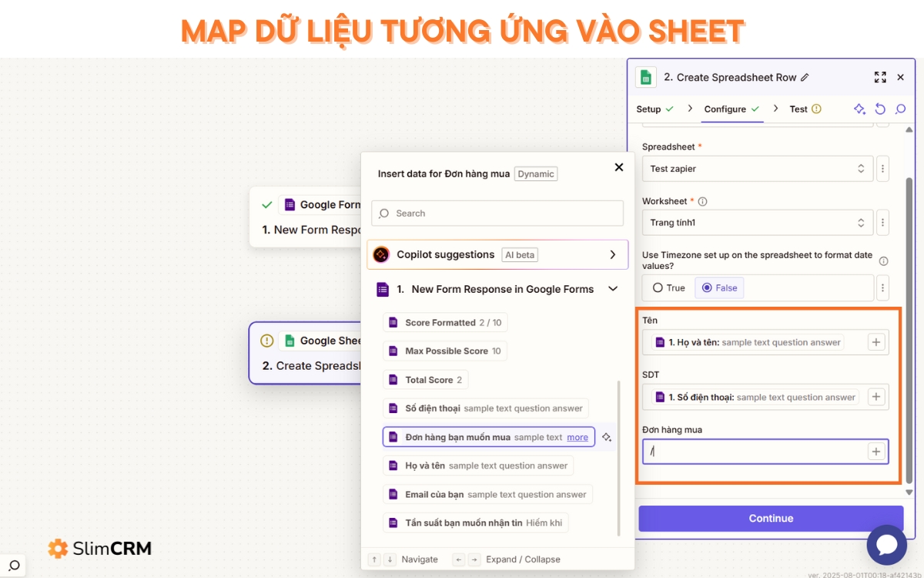Click the more link on Đơn hàng bạn muốn mua
Viewport: 924px width, 578px height.
(577, 437)
